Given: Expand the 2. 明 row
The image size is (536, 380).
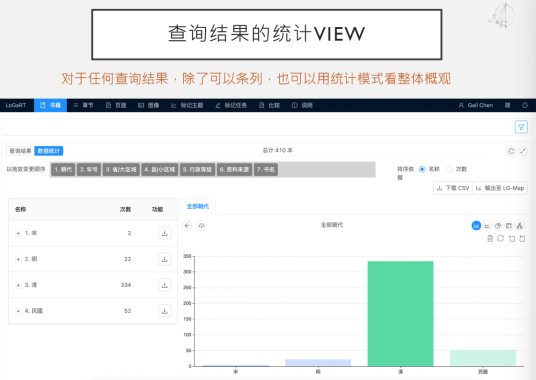Looking at the screenshot, I should (x=18, y=259).
